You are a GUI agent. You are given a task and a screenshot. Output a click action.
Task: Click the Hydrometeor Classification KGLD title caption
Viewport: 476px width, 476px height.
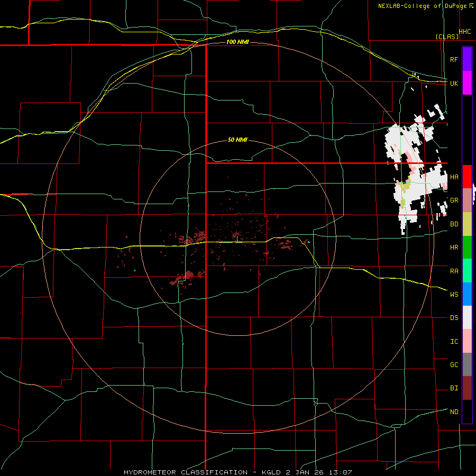[x=237, y=472]
